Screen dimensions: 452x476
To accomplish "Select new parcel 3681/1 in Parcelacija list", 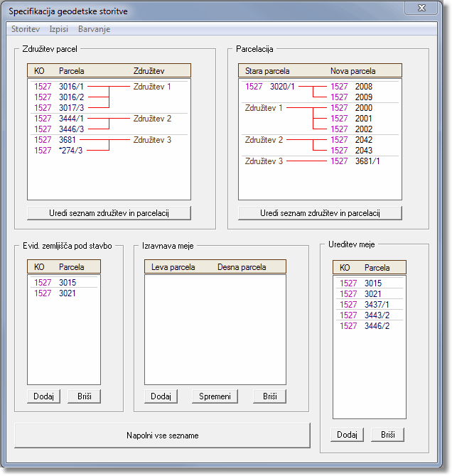I will pyautogui.click(x=367, y=161).
